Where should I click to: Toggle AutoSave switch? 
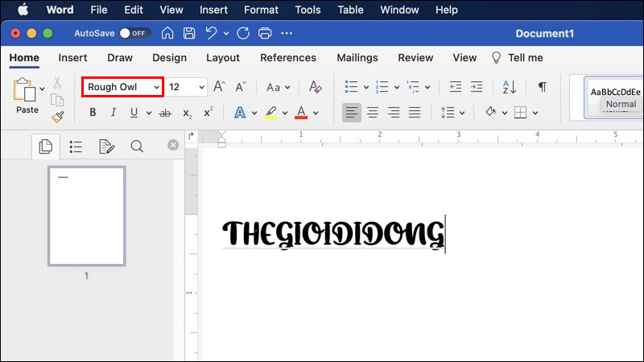(x=135, y=33)
